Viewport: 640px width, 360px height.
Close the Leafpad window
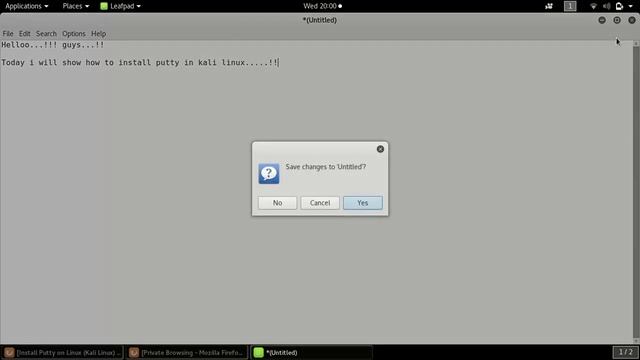coord(632,20)
